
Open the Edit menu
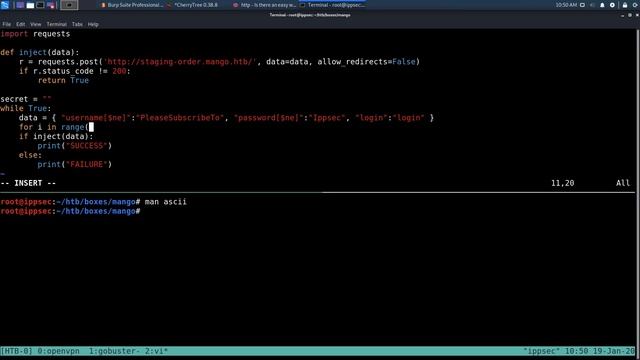click(20, 24)
